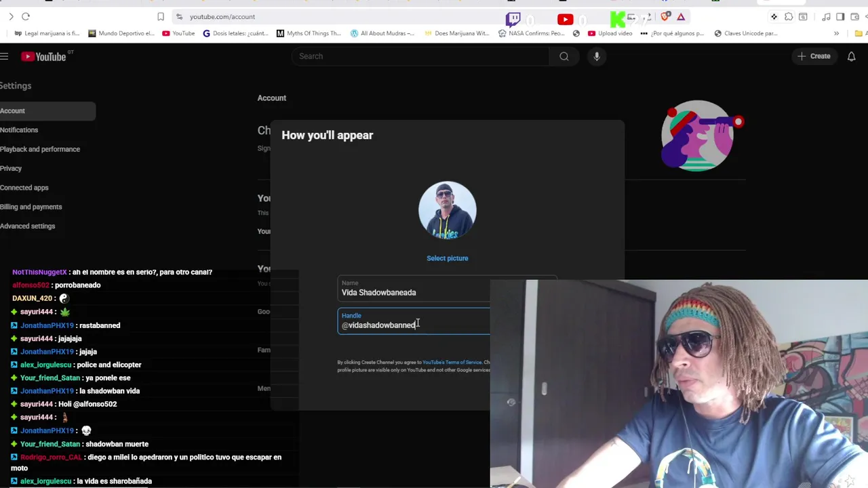This screenshot has height=488, width=868.
Task: Click chat message 'rastabanned'
Action: tap(99, 325)
